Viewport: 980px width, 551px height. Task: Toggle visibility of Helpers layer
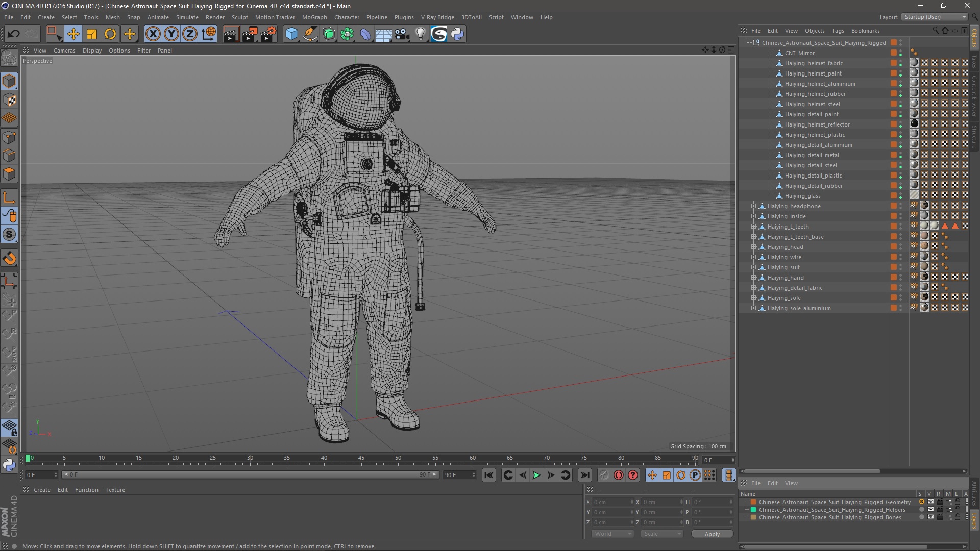(x=930, y=510)
